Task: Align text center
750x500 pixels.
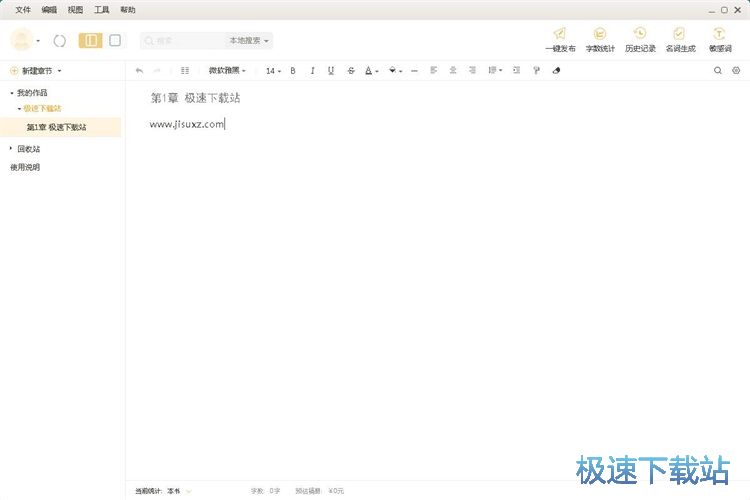Action: [x=452, y=70]
